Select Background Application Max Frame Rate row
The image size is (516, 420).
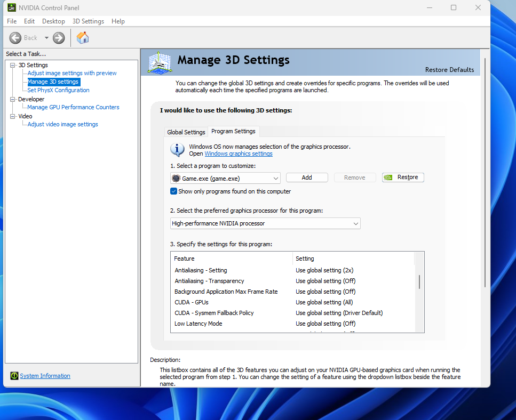click(293, 292)
